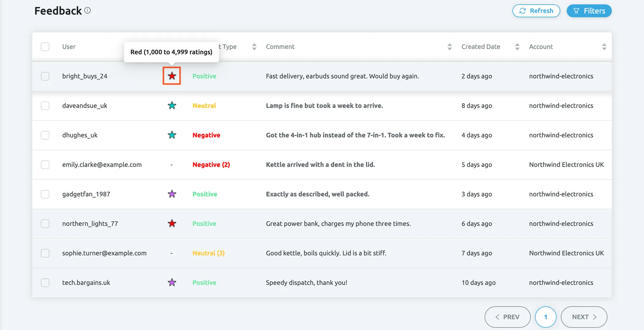Sort by the Type column arrows
This screenshot has height=330, width=644.
click(x=254, y=47)
